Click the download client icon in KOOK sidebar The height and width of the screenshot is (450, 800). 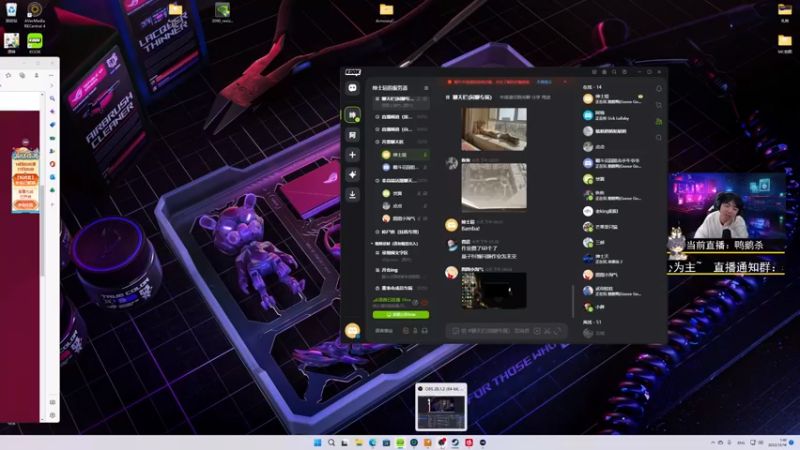click(353, 194)
